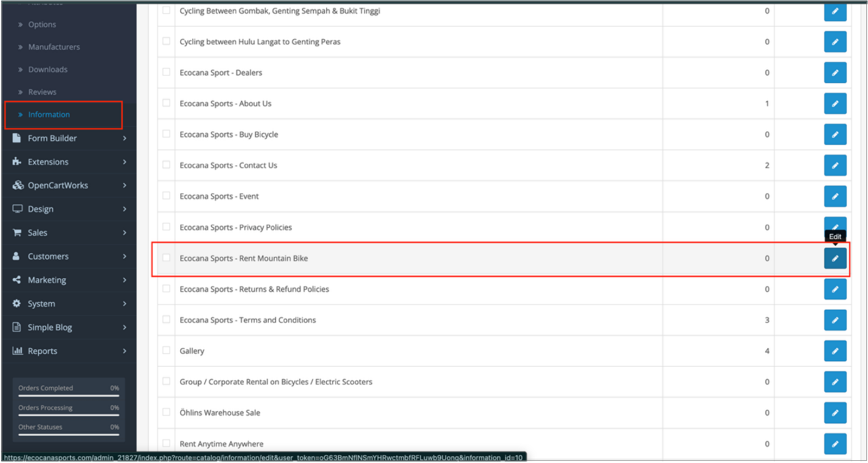Edit Ecocana Sports - Contact Us entry
868x463 pixels.
pos(835,165)
